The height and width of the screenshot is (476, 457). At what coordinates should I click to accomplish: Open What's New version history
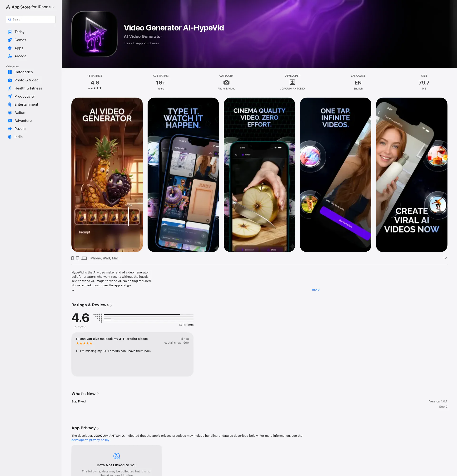click(x=85, y=394)
